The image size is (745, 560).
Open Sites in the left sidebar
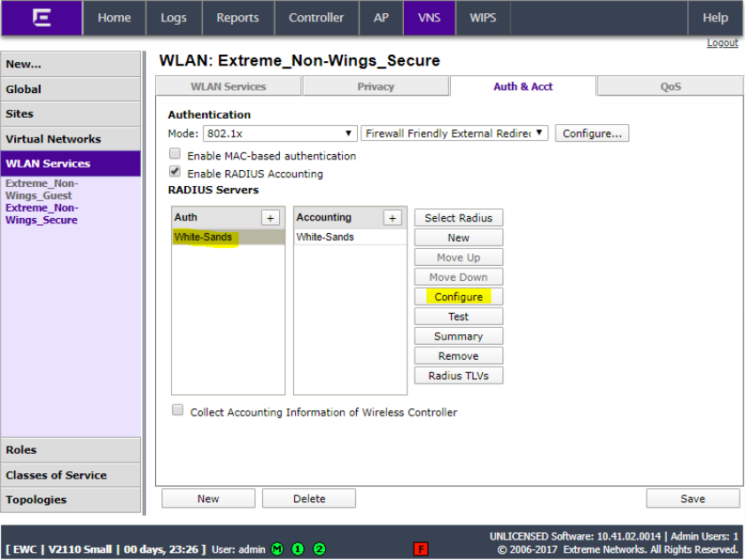(x=70, y=114)
